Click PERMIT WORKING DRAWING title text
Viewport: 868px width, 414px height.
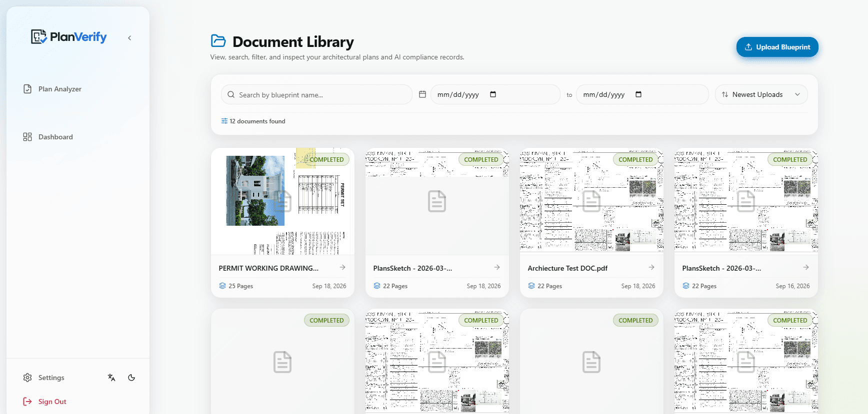268,268
